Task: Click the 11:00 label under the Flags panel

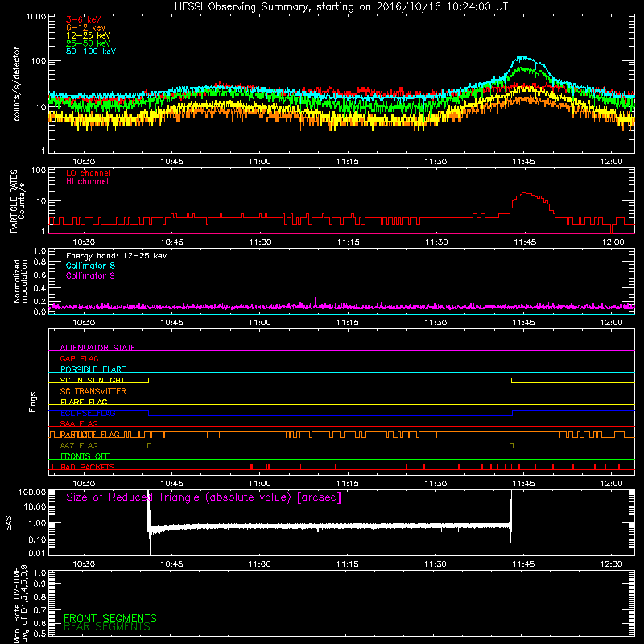Action: [259, 484]
